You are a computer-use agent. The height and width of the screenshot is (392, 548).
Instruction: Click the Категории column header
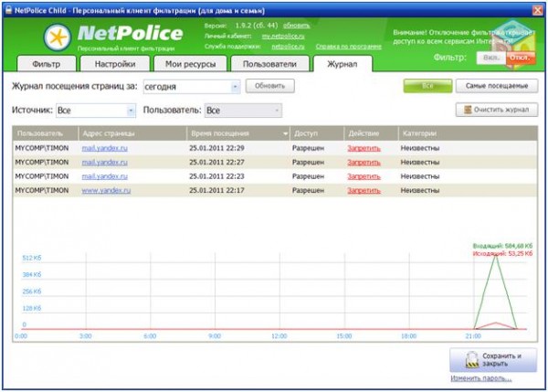tap(468, 133)
